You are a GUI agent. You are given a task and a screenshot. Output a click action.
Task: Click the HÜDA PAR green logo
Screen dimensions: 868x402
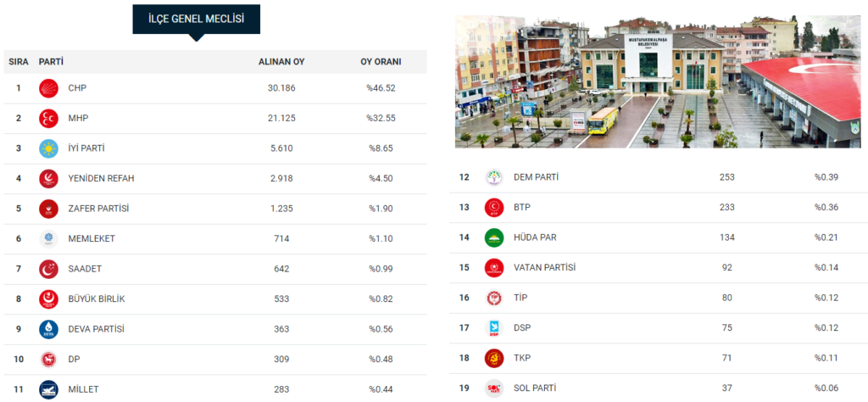coord(493,237)
